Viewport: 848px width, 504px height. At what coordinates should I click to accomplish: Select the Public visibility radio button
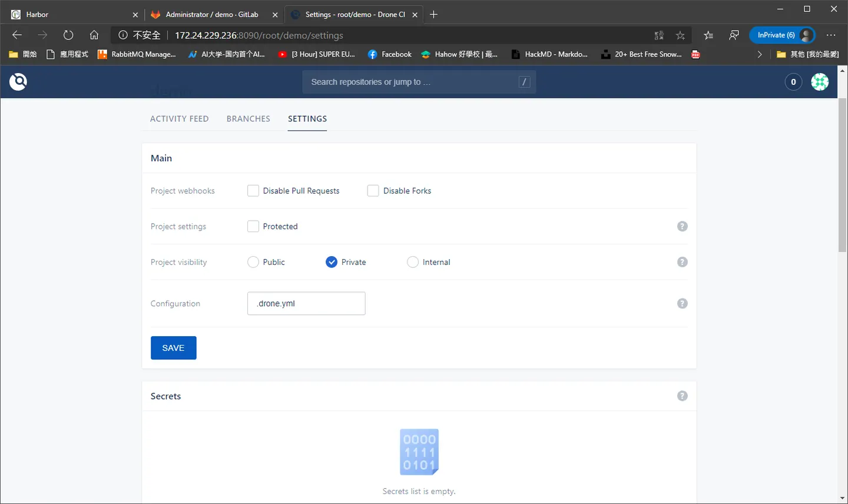[253, 262]
